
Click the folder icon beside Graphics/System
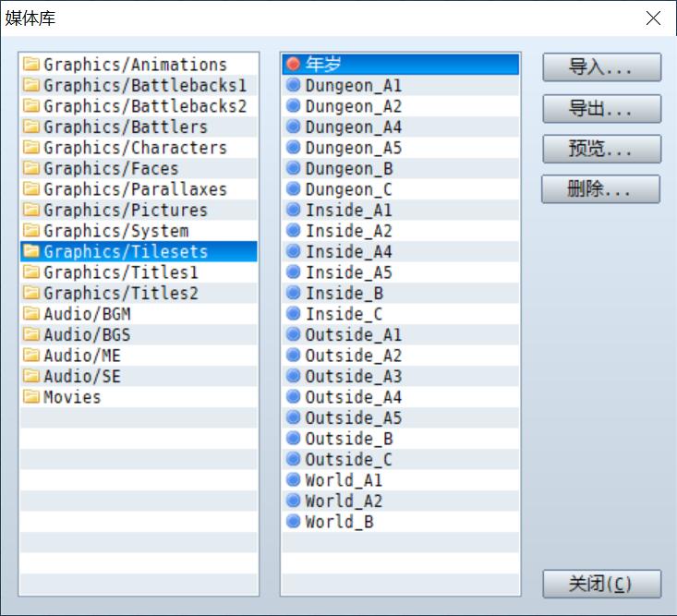point(31,231)
